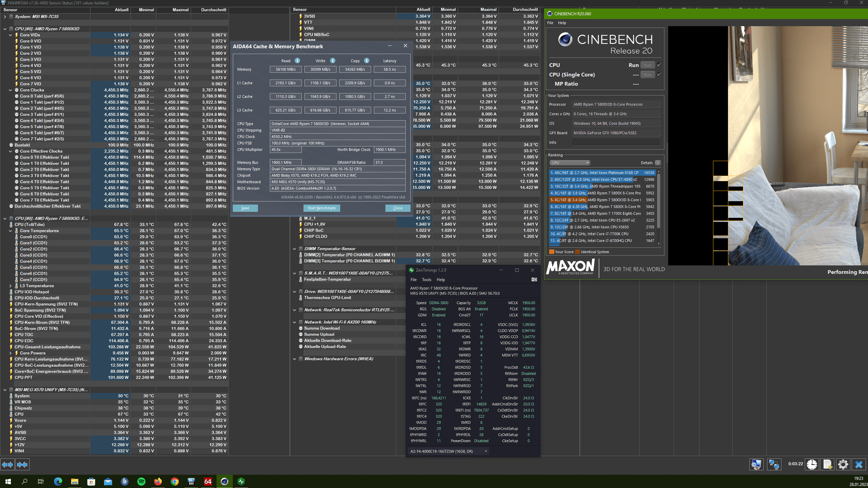Click the Memory Copy info icon
Screen dimensions: 868x488
point(367,60)
